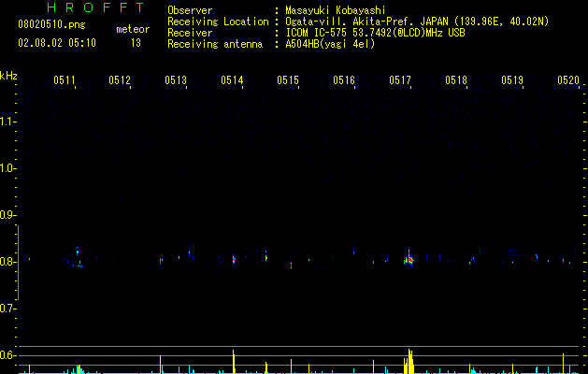Click the yellow intensity bar at 0514
Screen dimensions: 588x374
click(x=234, y=362)
